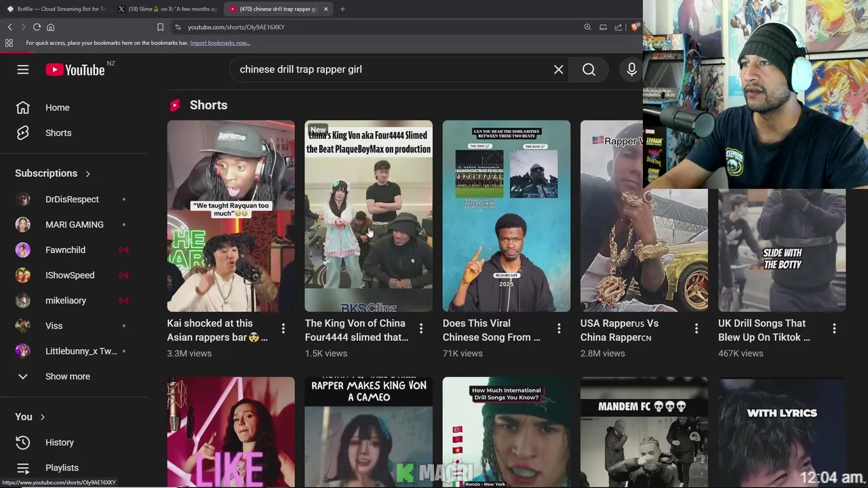Play the 'Kai shocked' short thumbnail
This screenshot has width=868, height=488.
click(231, 216)
